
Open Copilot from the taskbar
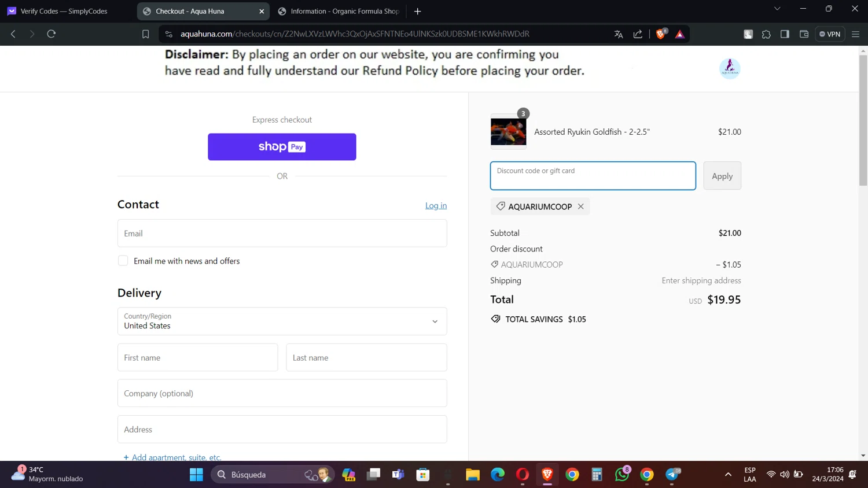[x=348, y=475]
